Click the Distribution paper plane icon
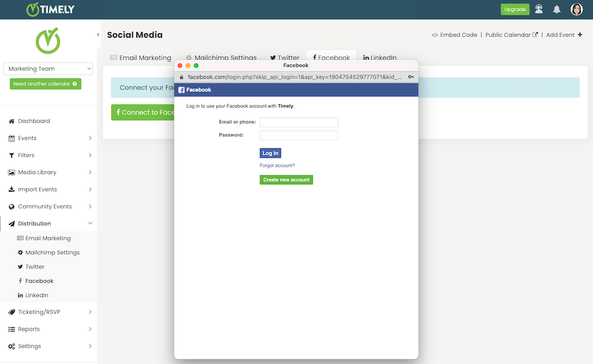The image size is (593, 364). pyautogui.click(x=11, y=223)
